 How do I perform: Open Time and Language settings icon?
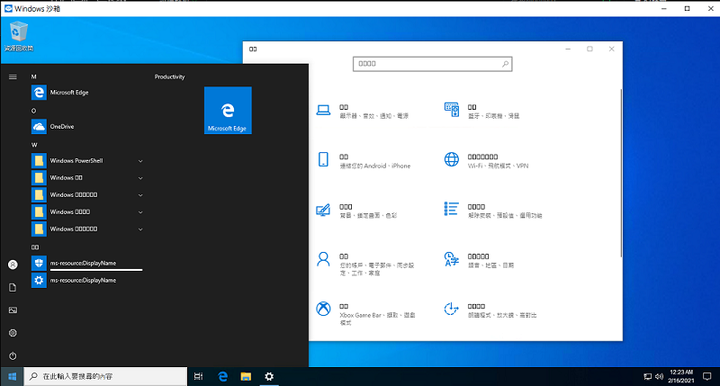click(x=451, y=259)
